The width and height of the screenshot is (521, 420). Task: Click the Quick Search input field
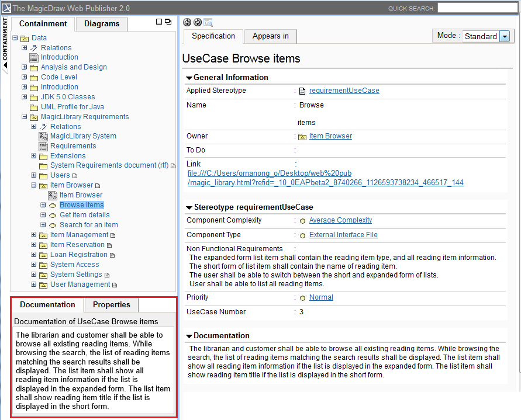[477, 8]
